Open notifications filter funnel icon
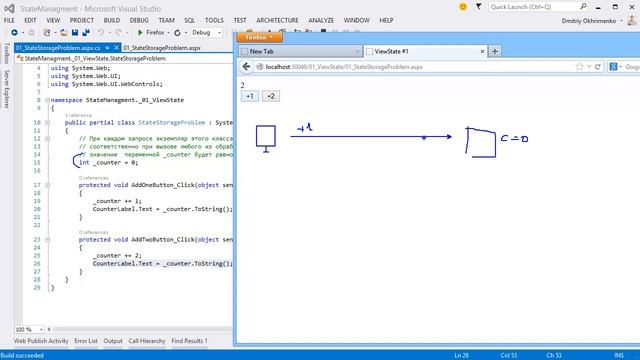640x360 pixels. [478, 7]
